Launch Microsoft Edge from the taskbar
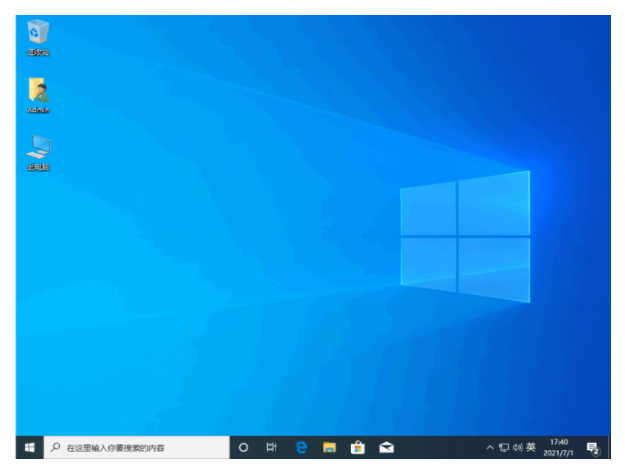 [x=301, y=447]
